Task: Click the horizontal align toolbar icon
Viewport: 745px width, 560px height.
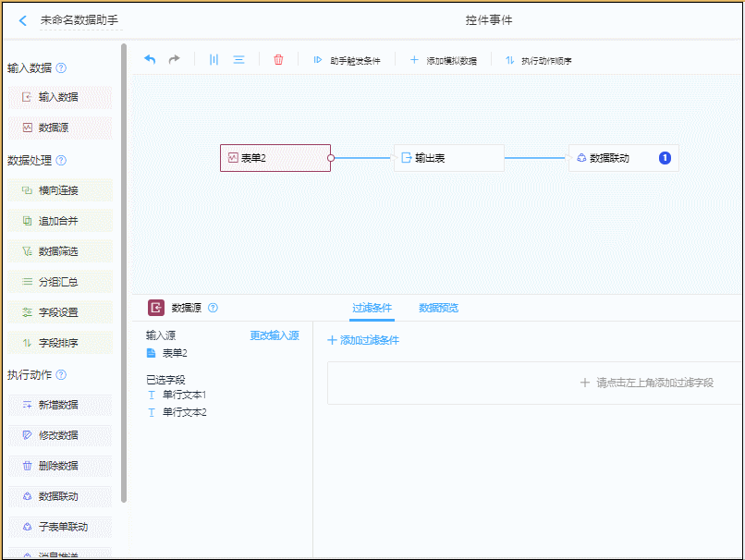Action: (238, 60)
